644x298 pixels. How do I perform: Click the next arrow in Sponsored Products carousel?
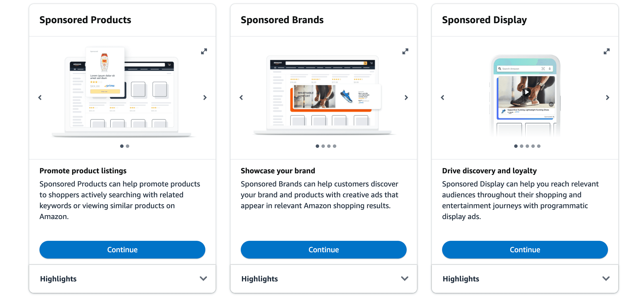205,98
